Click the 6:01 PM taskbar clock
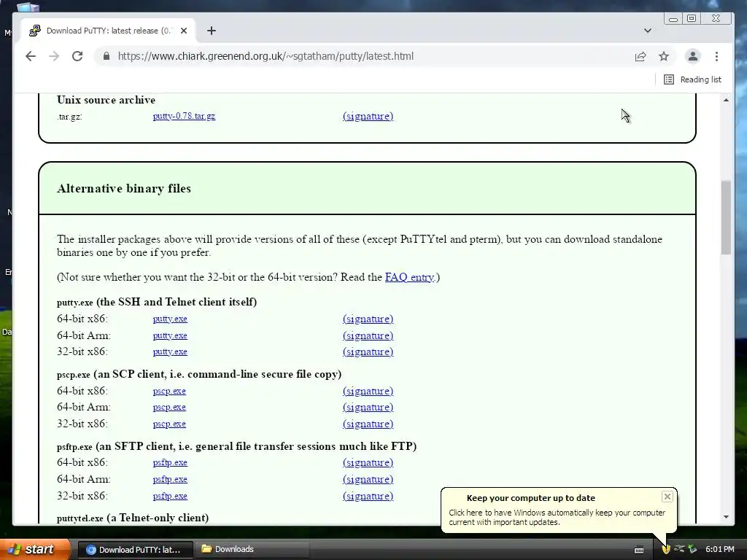Image resolution: width=747 pixels, height=560 pixels. pyautogui.click(x=720, y=550)
